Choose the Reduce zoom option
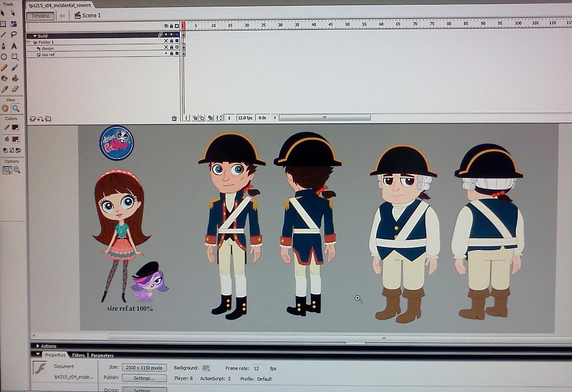Viewport: 572px width, 392px height. 17,170
